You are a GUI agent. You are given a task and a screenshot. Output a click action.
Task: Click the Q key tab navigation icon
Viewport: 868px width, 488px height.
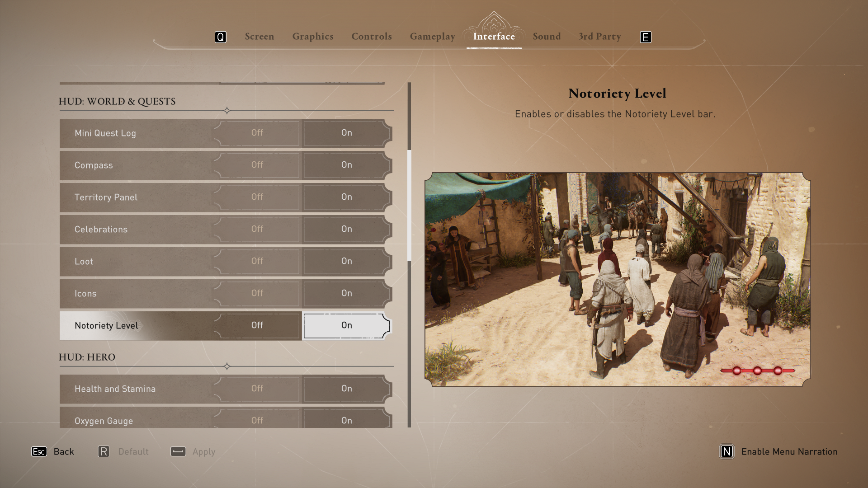click(x=221, y=37)
